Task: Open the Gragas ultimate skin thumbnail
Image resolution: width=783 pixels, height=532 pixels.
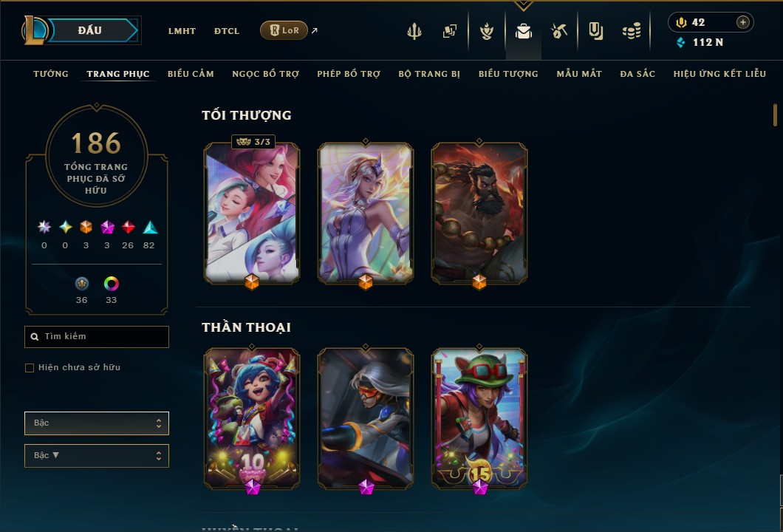Action: click(x=479, y=214)
